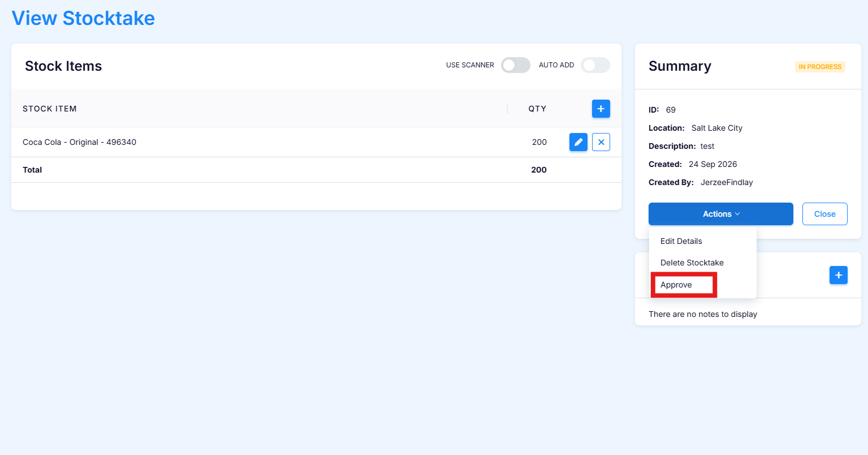Click the Total row label
The width and height of the screenshot is (868, 455).
click(32, 170)
